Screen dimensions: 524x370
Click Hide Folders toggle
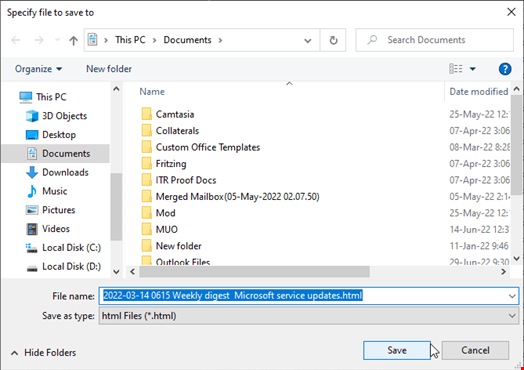(x=43, y=353)
